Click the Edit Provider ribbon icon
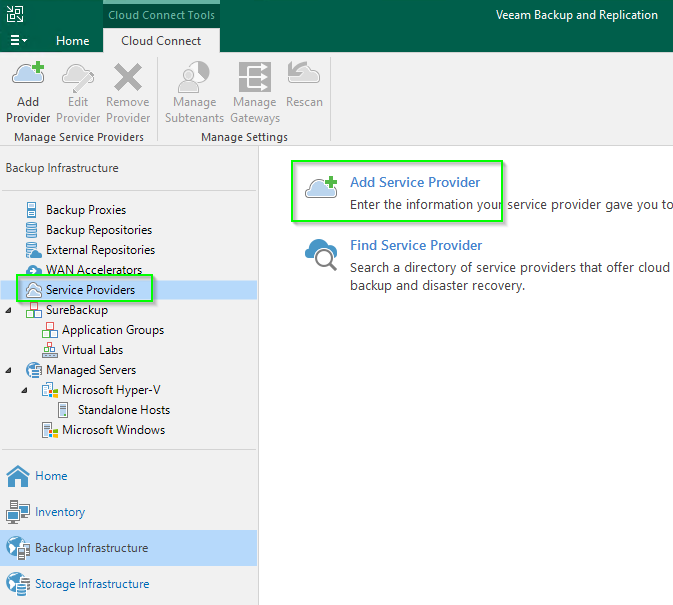This screenshot has width=673, height=605. (78, 78)
